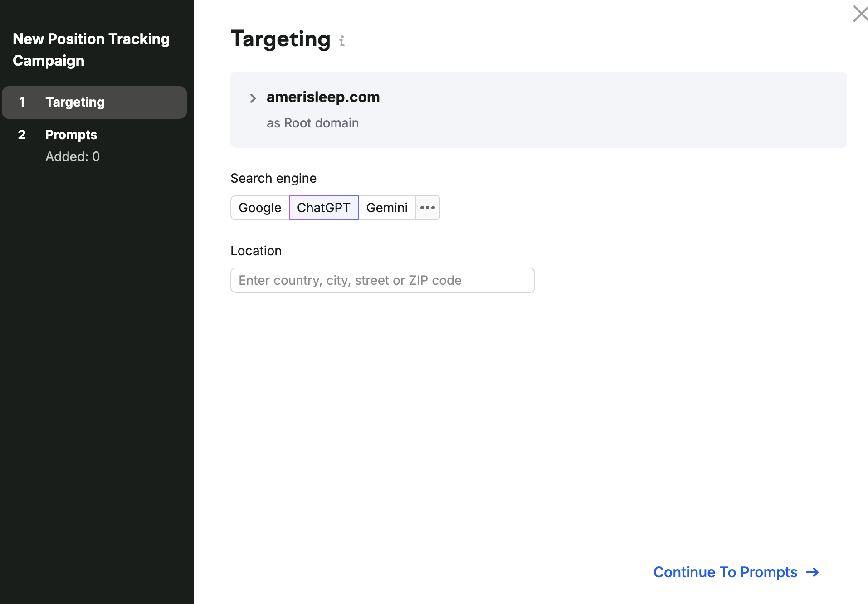Click the New Position Tracking Campaign title
868x604 pixels.
click(x=91, y=50)
